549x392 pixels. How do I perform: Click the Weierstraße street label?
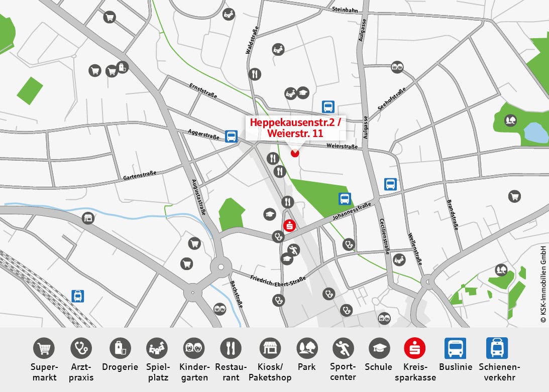(342, 146)
